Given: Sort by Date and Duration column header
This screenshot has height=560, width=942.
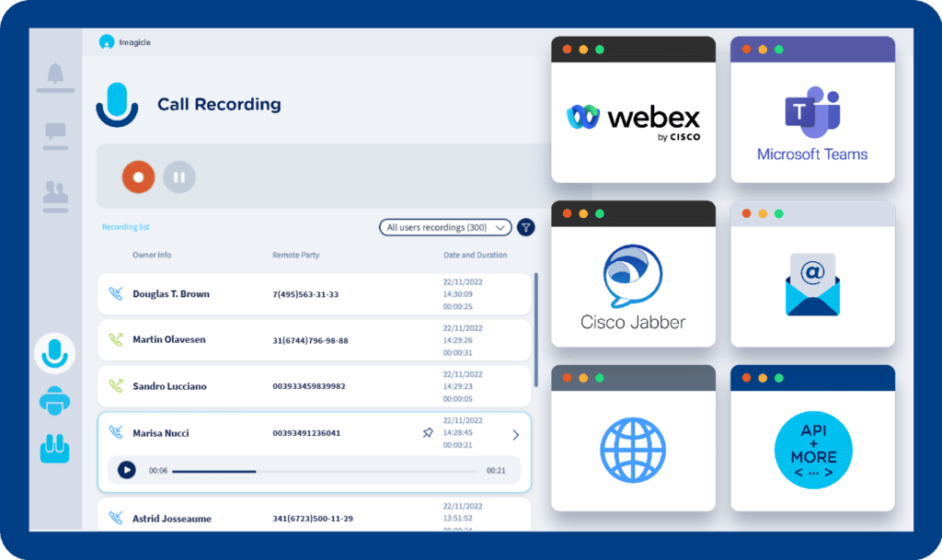Looking at the screenshot, I should click(x=475, y=255).
